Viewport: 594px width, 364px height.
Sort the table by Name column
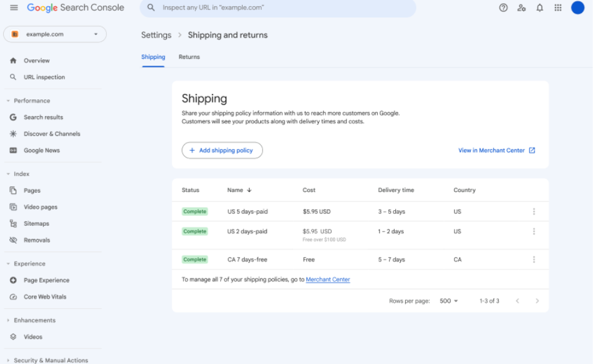(x=239, y=190)
